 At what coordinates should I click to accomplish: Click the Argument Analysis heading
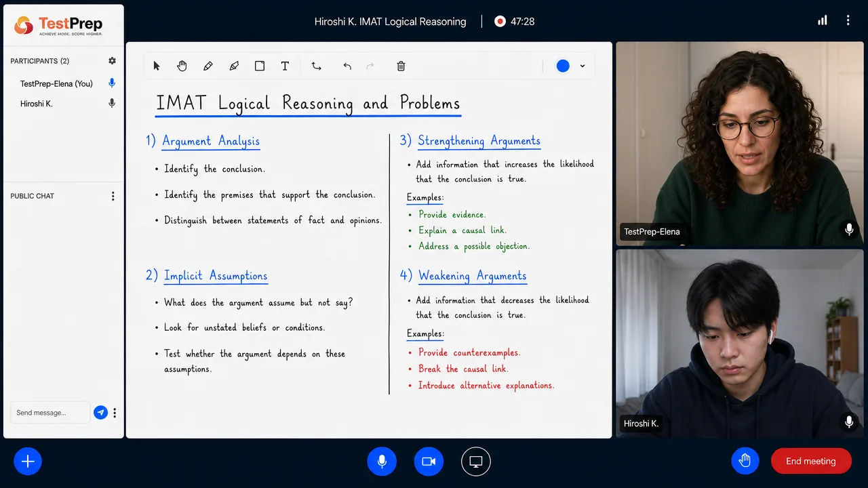point(211,141)
